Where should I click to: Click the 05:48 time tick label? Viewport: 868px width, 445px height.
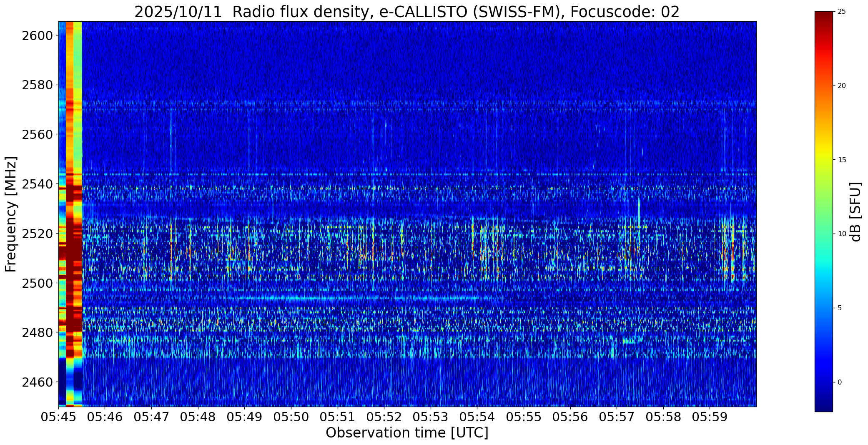tap(198, 417)
